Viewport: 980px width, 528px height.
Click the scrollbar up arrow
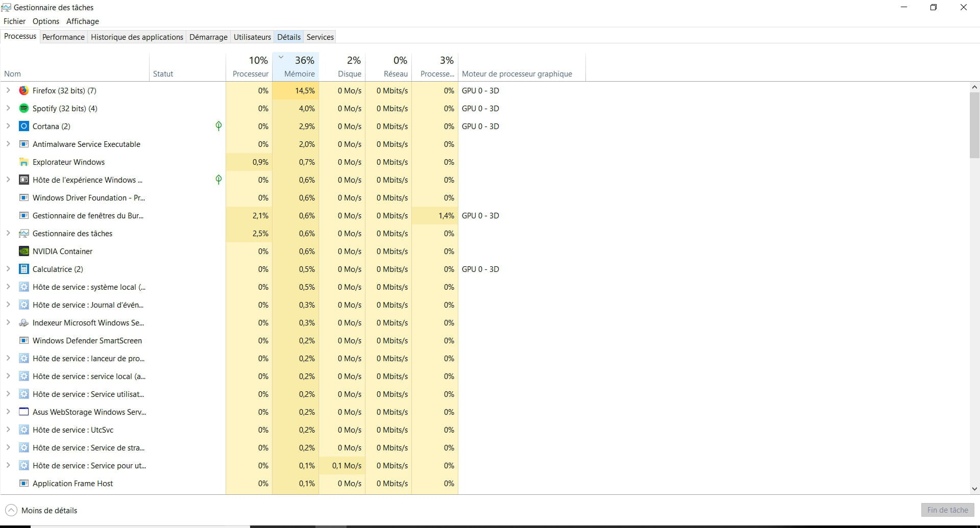(974, 87)
